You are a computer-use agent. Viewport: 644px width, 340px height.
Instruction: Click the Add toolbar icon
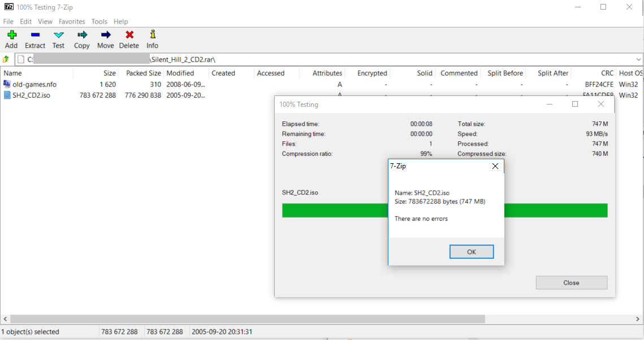click(x=11, y=35)
